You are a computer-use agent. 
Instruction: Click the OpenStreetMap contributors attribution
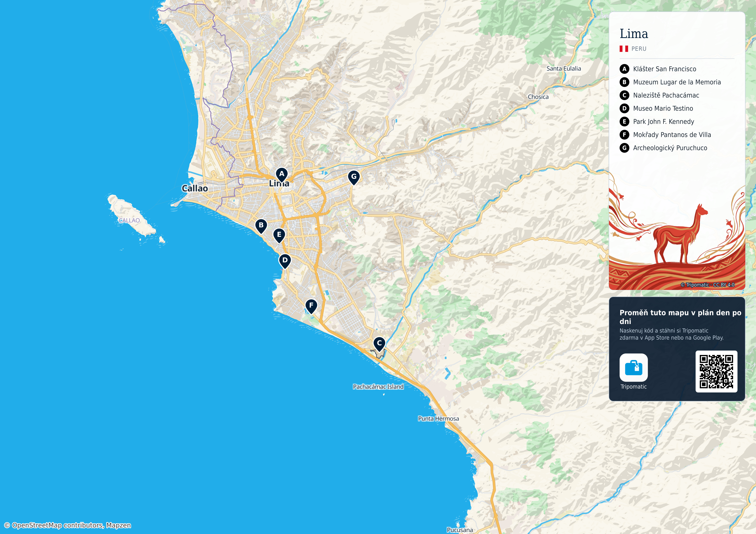pyautogui.click(x=67, y=525)
